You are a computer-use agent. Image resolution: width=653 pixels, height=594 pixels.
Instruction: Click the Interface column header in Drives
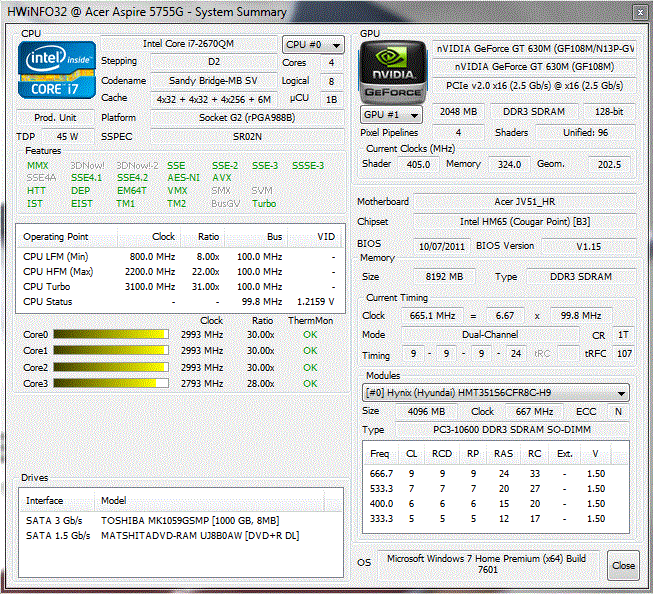point(57,500)
